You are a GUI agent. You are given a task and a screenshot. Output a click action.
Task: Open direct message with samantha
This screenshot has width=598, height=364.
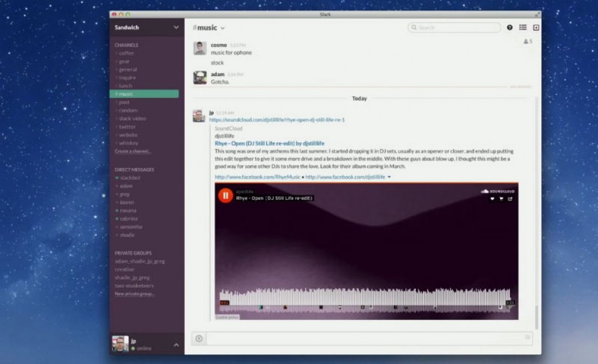tap(131, 227)
